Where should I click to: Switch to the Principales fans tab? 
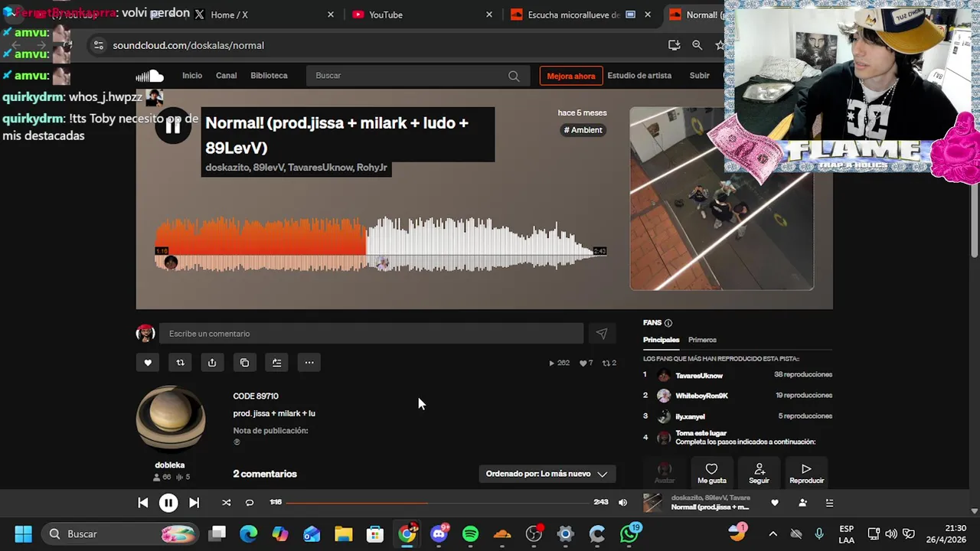[x=661, y=340]
